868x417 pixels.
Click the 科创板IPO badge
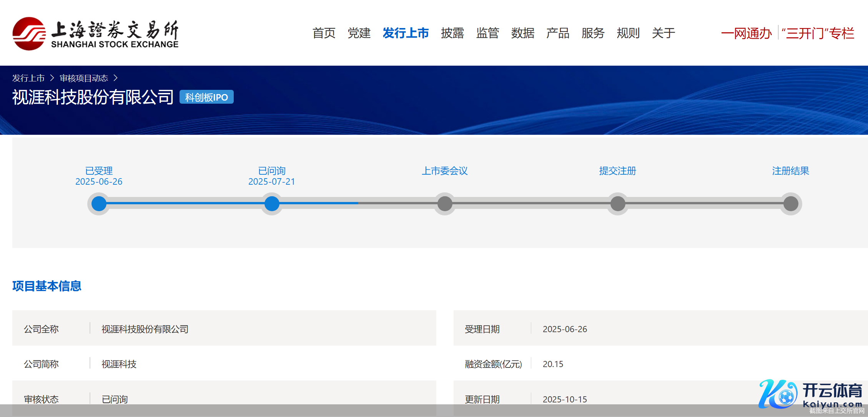(x=206, y=97)
